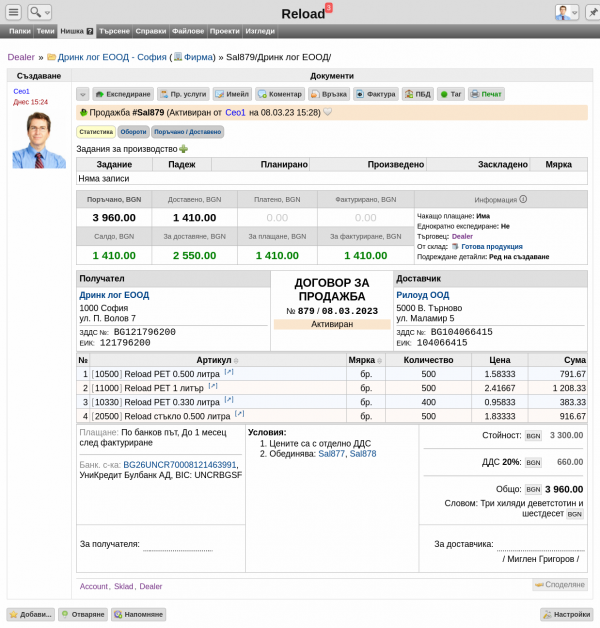Viewport: 600px width, 628px height.
Task: Open the Sal877 sale link
Action: click(x=331, y=454)
